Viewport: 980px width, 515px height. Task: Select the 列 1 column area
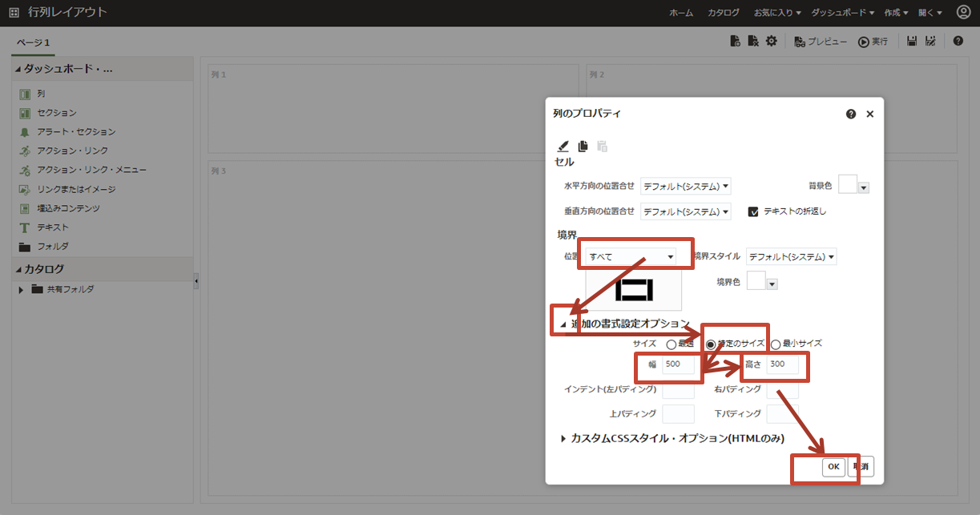(393, 109)
